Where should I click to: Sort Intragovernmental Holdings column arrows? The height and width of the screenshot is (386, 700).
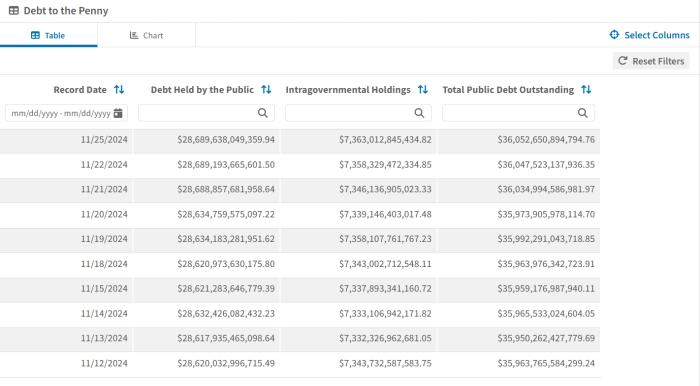[x=423, y=89]
